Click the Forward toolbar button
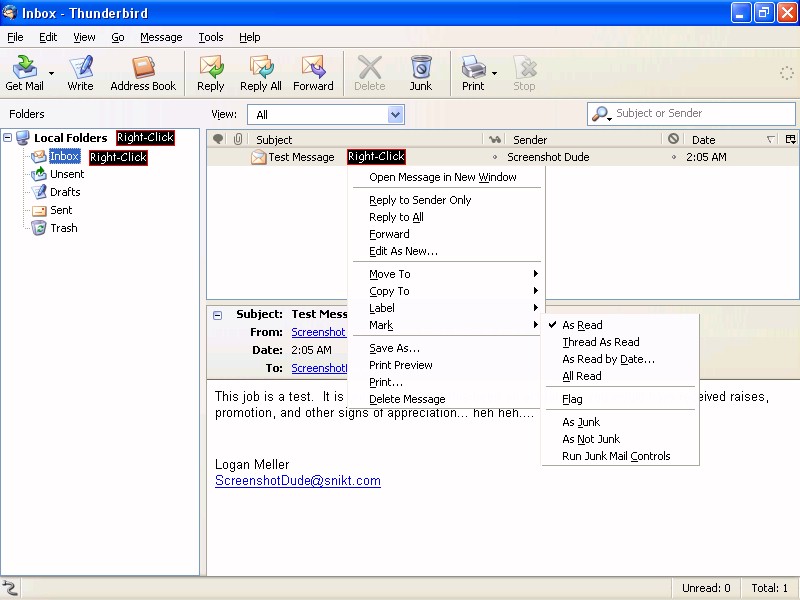The height and width of the screenshot is (600, 800). coord(313,73)
